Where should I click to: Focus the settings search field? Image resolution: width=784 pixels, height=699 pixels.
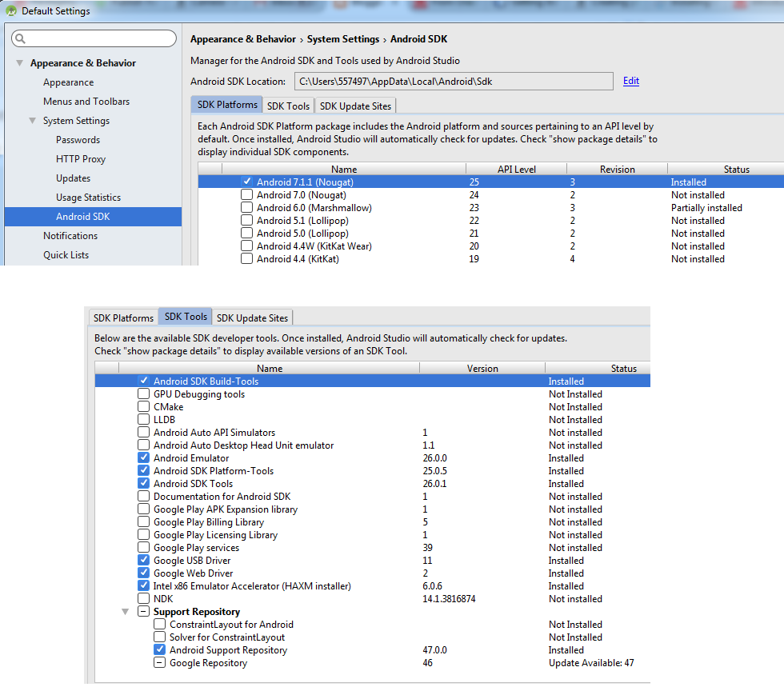pyautogui.click(x=94, y=38)
